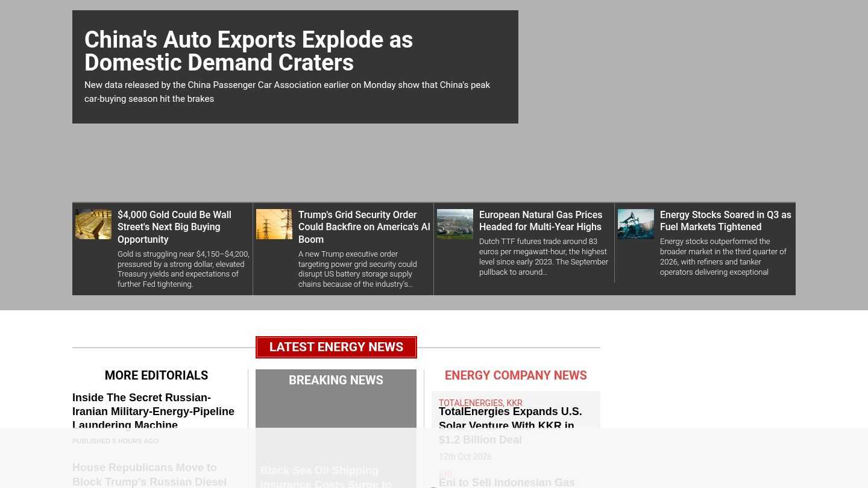Click the ENI company tag
Image resolution: width=868 pixels, height=488 pixels.
point(445,474)
